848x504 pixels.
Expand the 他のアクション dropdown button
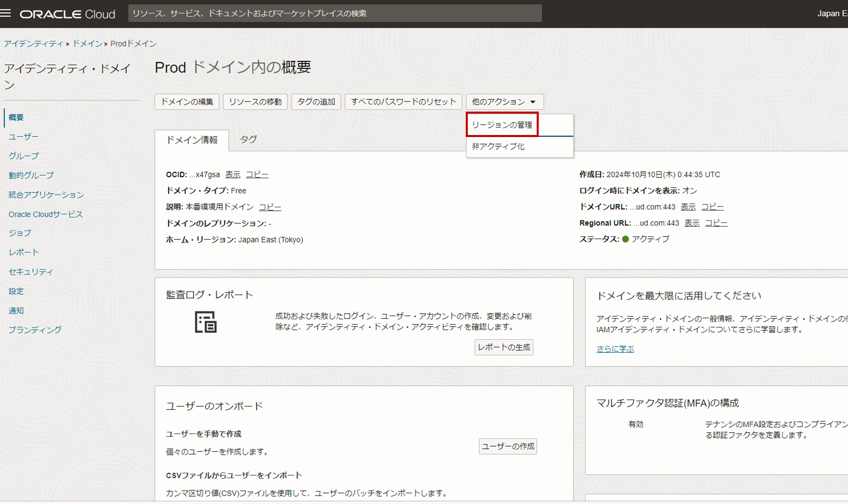(x=504, y=102)
